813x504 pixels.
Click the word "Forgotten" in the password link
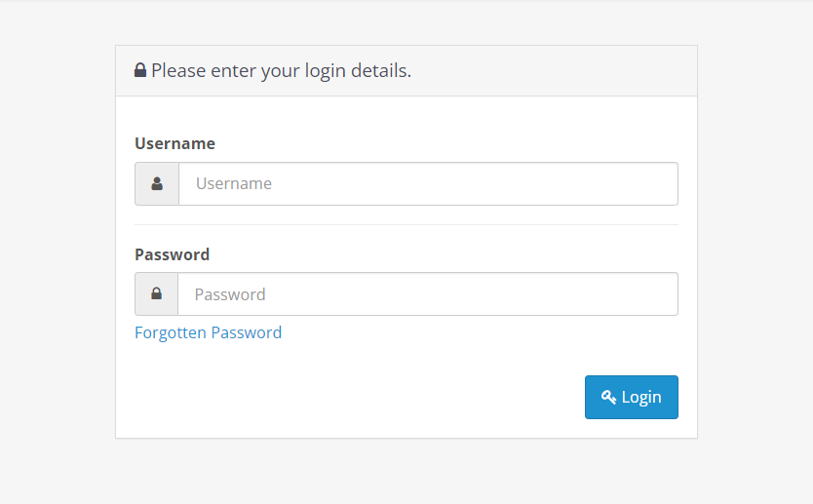(171, 332)
